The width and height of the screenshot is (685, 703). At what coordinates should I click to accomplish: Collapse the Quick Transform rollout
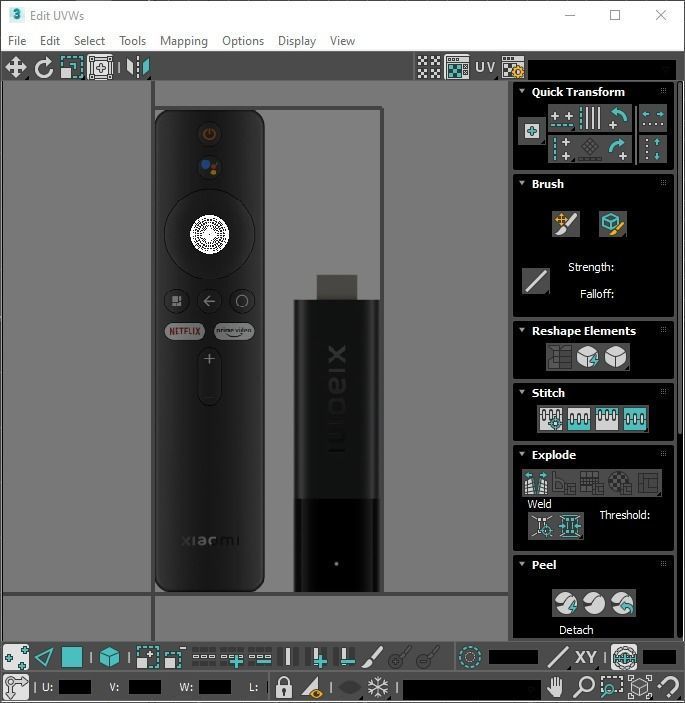click(x=522, y=91)
